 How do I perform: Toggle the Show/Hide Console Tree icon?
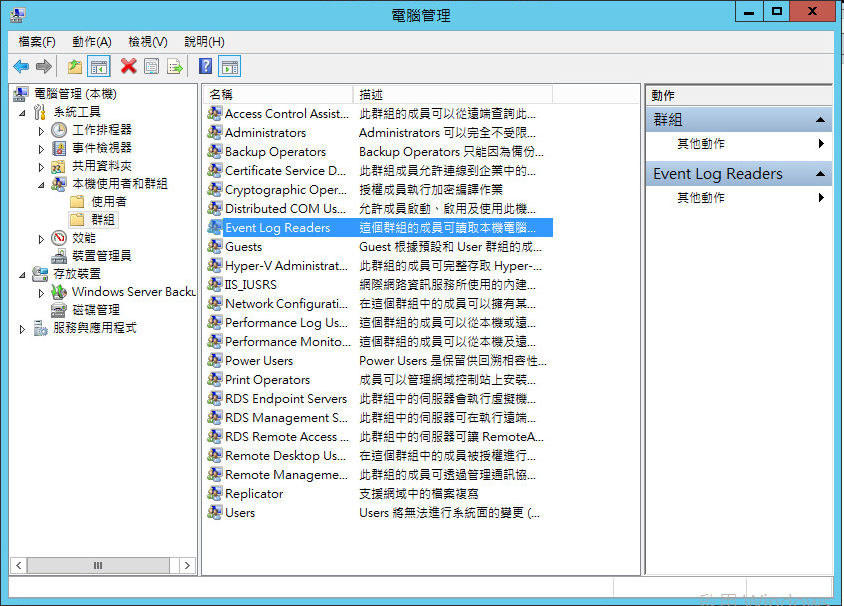pos(99,67)
